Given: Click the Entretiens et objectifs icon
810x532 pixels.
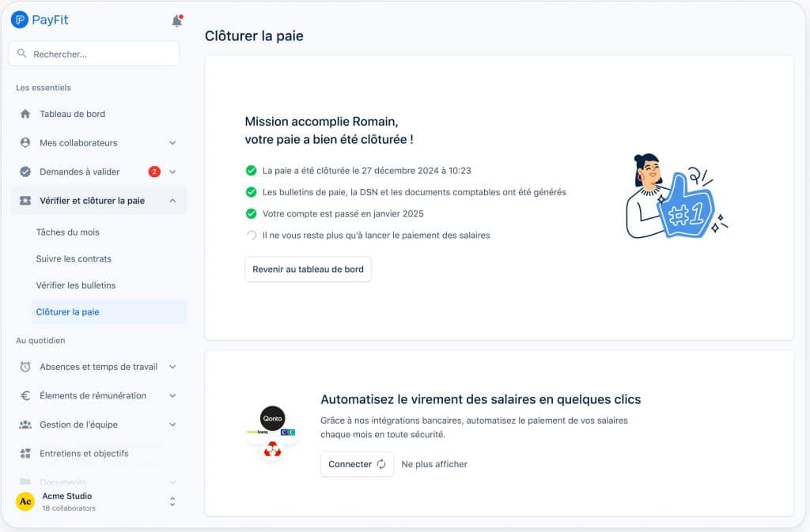Looking at the screenshot, I should tap(24, 453).
